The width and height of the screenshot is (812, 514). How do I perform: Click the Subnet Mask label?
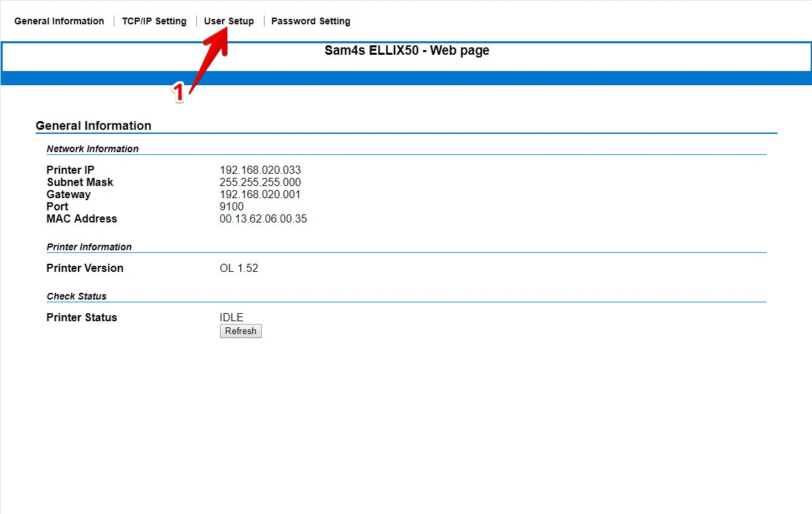(80, 182)
